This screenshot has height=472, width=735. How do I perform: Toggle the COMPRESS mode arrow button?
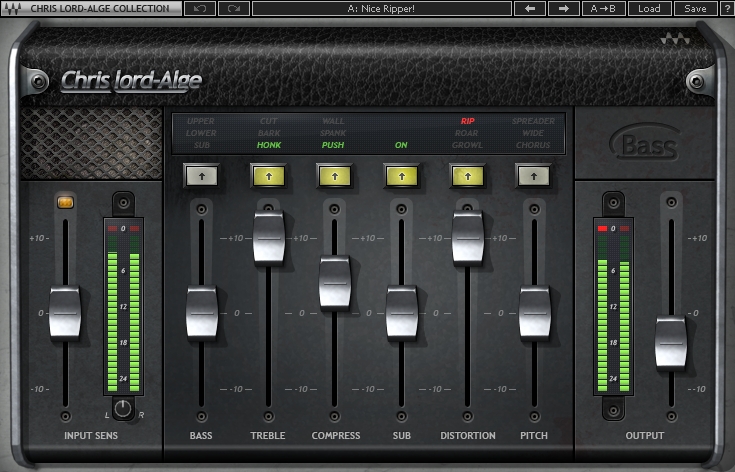tap(335, 176)
